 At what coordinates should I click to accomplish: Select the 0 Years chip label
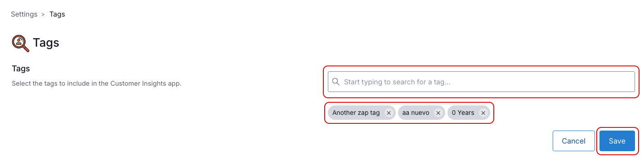pos(463,113)
